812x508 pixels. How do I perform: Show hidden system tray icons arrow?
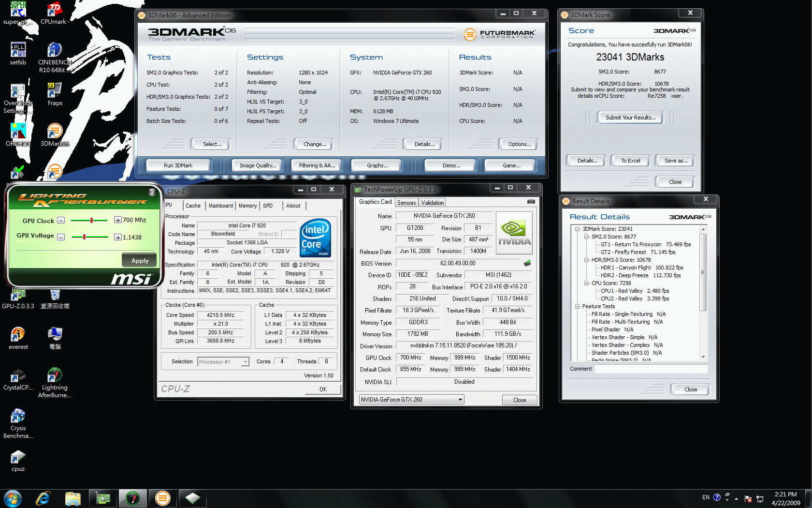736,498
